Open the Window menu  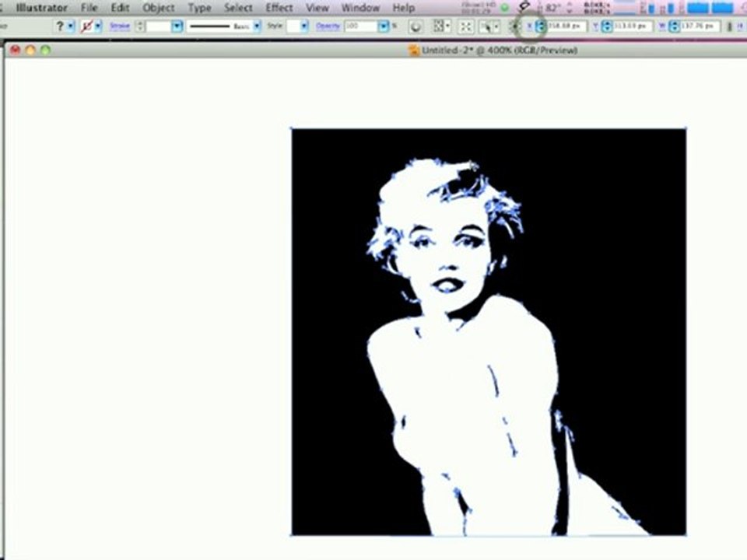click(360, 8)
